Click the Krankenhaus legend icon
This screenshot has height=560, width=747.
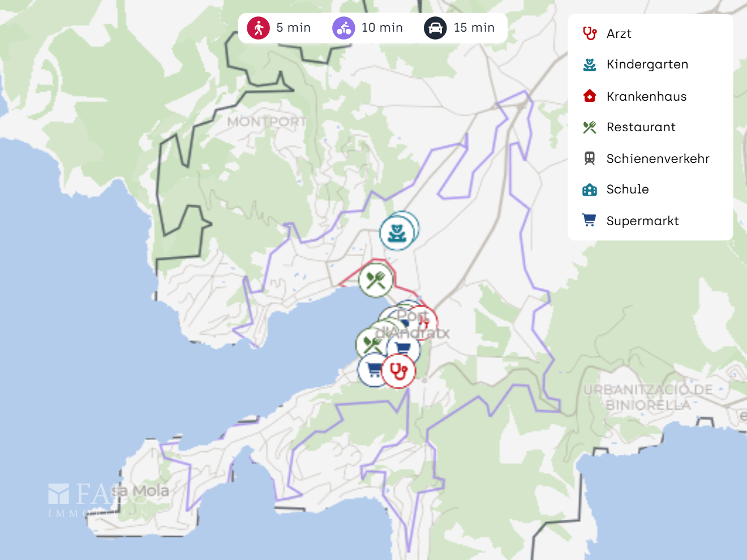tap(590, 96)
